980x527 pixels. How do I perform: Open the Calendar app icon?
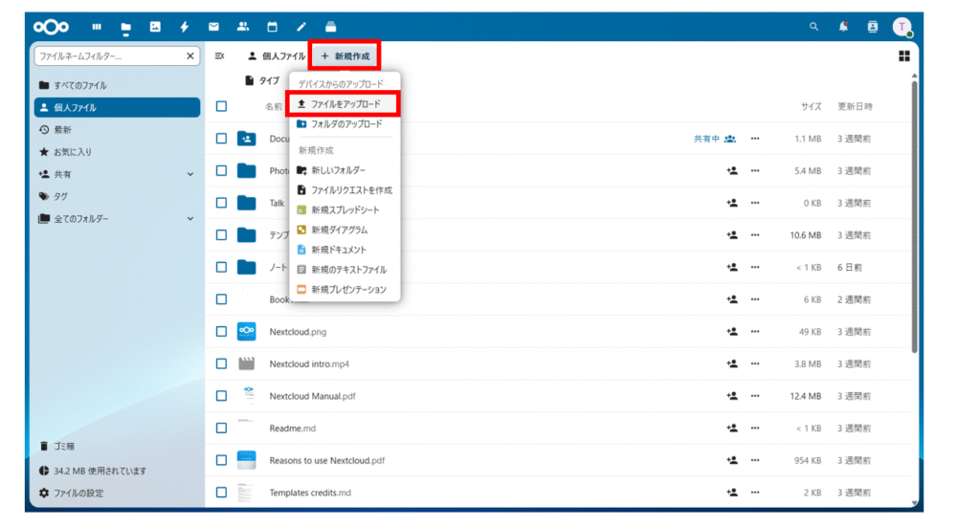coord(272,27)
